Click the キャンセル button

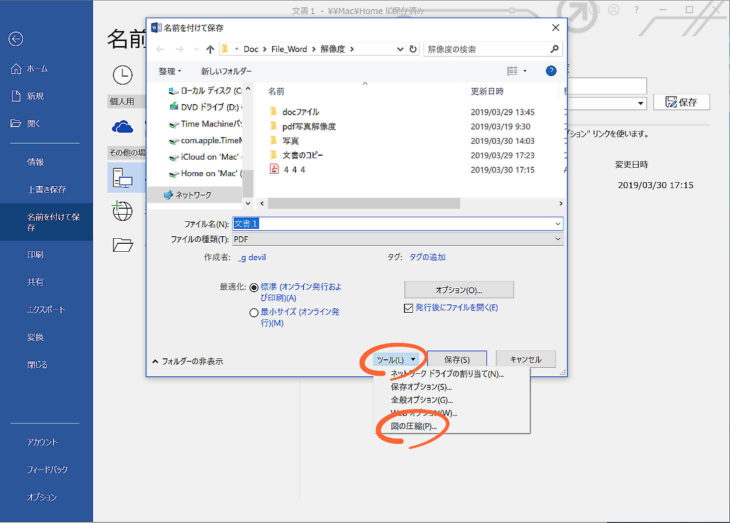525,359
